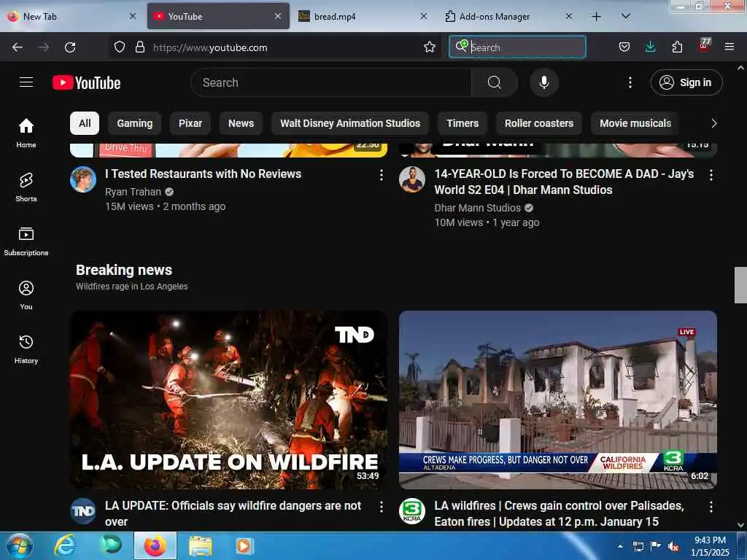Reload the page
This screenshot has width=747, height=560.
[70, 47]
